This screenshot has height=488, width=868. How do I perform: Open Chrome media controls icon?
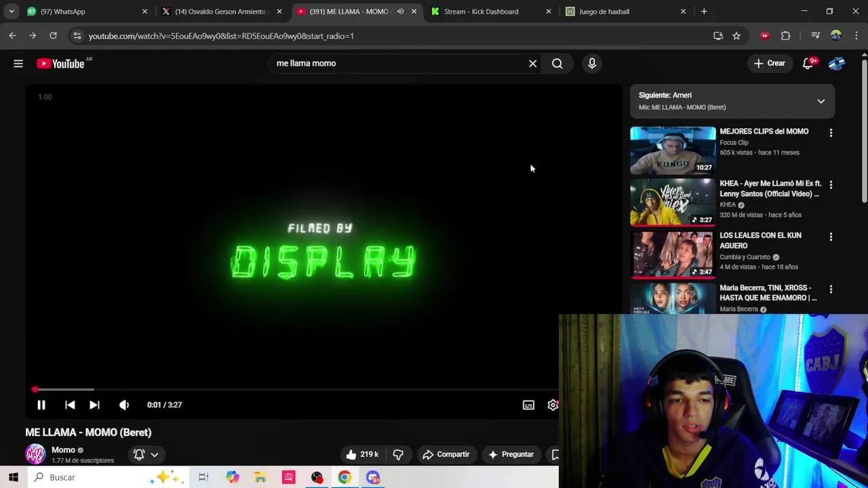point(816,36)
